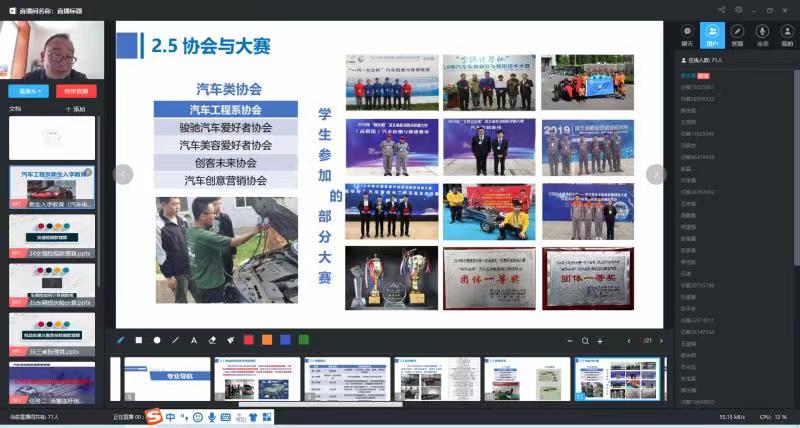Screen dimensions: 800x428
Task: Go to next slide using right arrow
Action: point(655,174)
